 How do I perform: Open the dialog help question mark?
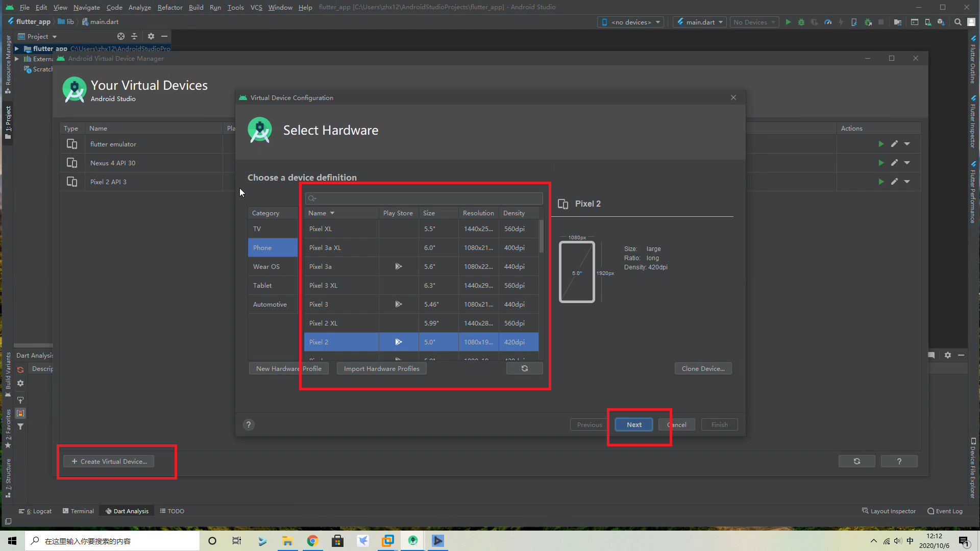click(249, 424)
